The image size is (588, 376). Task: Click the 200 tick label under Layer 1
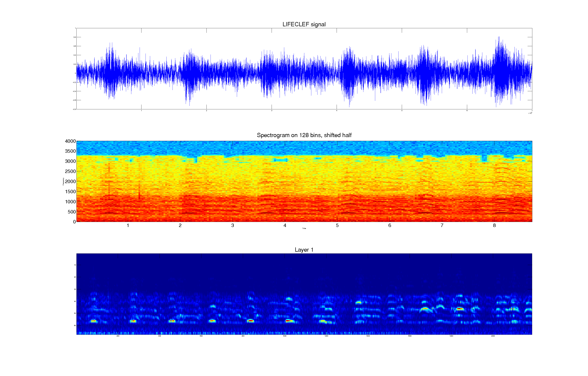click(x=118, y=336)
